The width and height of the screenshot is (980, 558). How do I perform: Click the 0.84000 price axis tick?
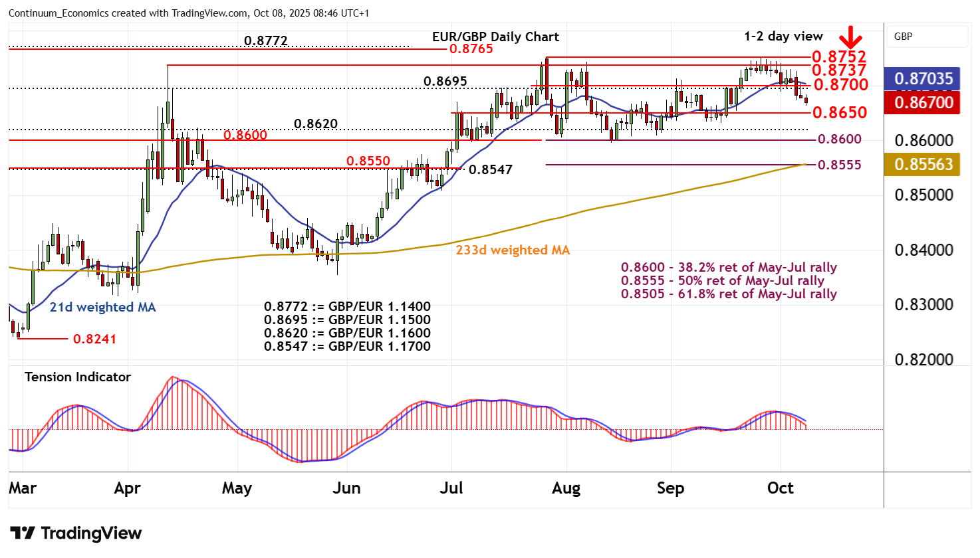pyautogui.click(x=923, y=250)
